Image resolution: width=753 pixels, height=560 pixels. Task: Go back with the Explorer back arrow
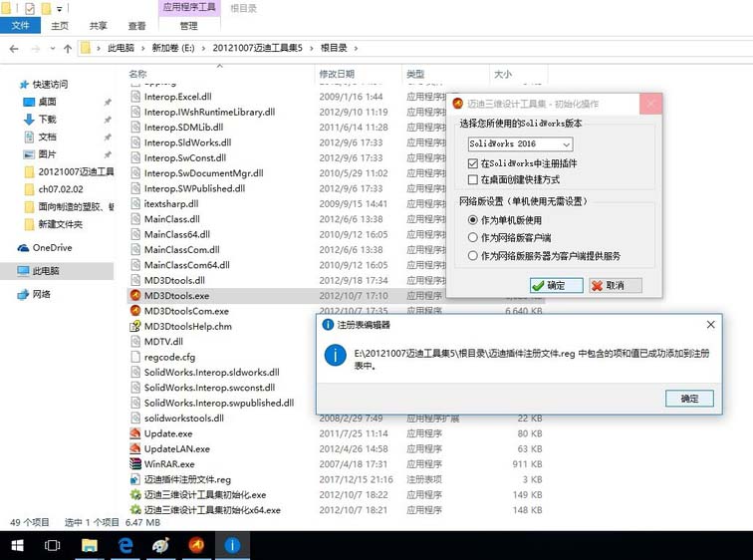(14, 49)
